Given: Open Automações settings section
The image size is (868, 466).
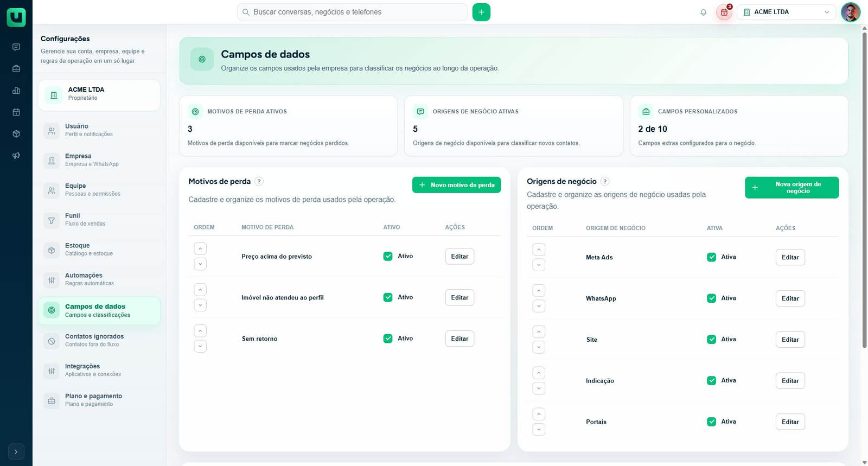Looking at the screenshot, I should [99, 279].
